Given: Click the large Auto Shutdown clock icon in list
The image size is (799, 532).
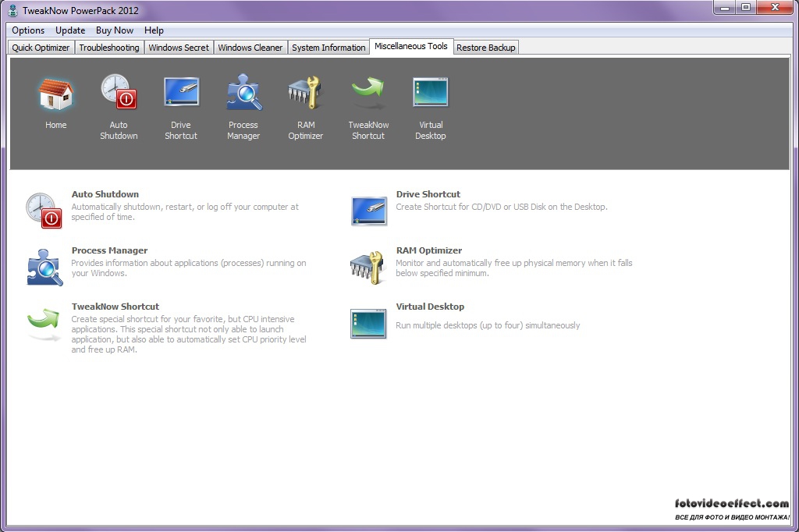Looking at the screenshot, I should [x=44, y=211].
